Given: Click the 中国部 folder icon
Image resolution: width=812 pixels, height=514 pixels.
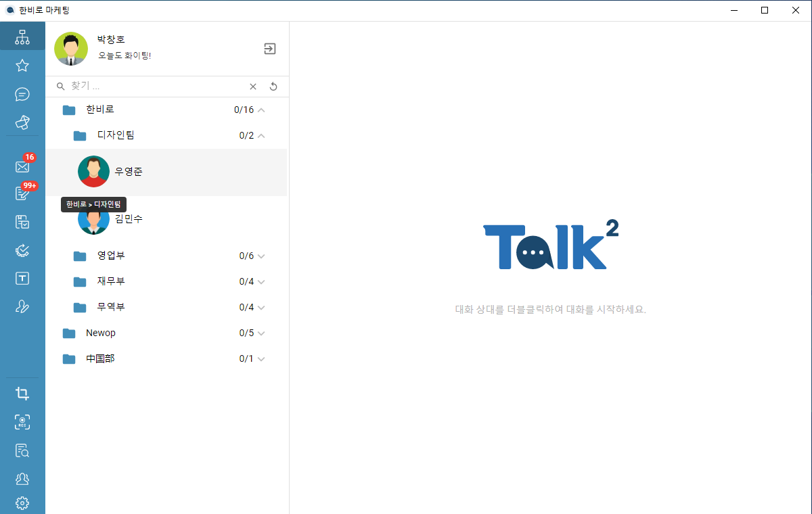Looking at the screenshot, I should click(x=69, y=359).
